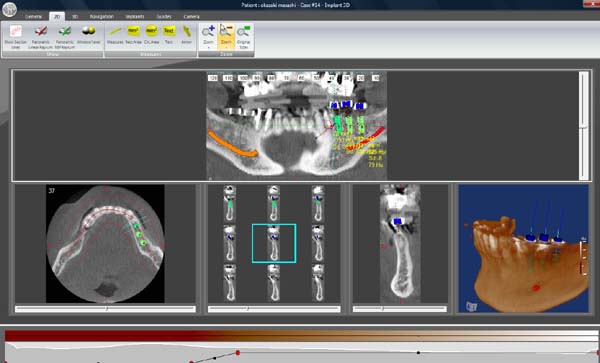Choose the Rect. Area measurement tool
The width and height of the screenshot is (600, 363).
[134, 34]
